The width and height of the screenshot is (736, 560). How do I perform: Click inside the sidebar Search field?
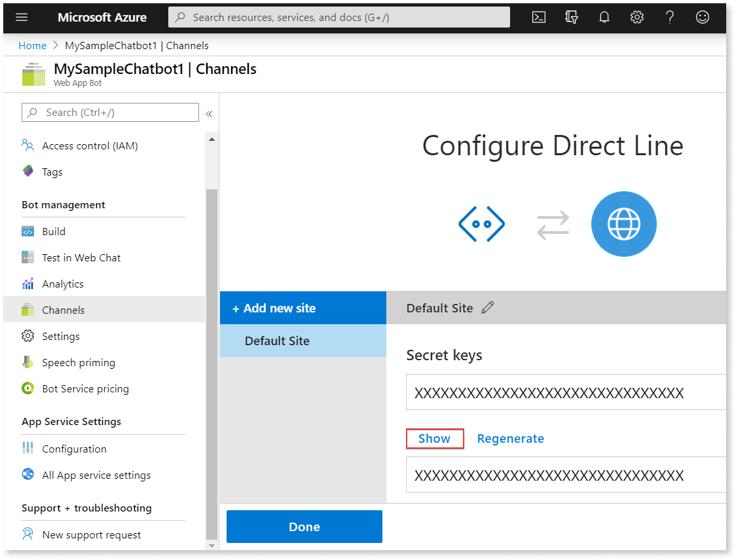click(110, 113)
